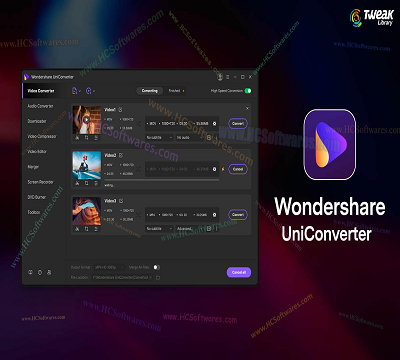
Task: Switch to the Converting tab
Action: pos(150,91)
